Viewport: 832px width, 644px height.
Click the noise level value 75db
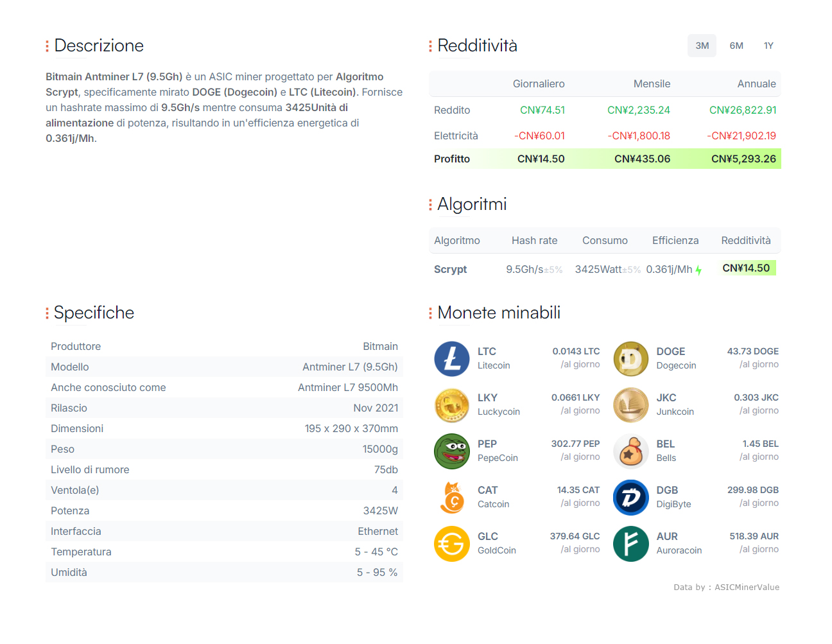(x=386, y=469)
